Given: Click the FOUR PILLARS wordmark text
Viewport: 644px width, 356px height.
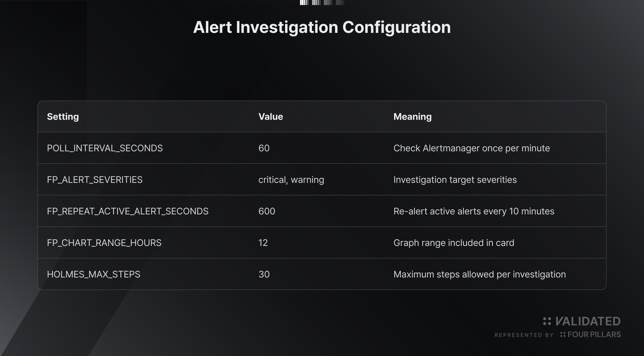Looking at the screenshot, I should pos(594,335).
